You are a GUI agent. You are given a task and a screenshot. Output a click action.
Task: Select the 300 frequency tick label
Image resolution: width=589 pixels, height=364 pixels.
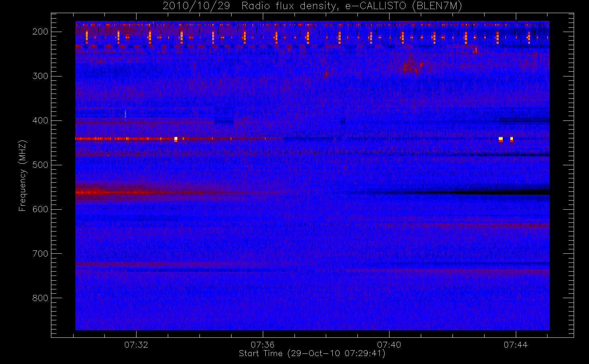[40, 76]
